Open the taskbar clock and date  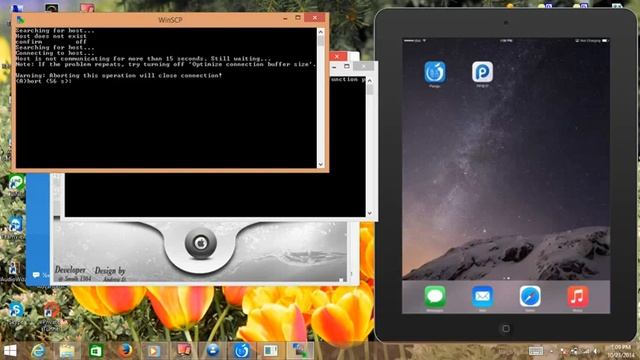(620, 351)
